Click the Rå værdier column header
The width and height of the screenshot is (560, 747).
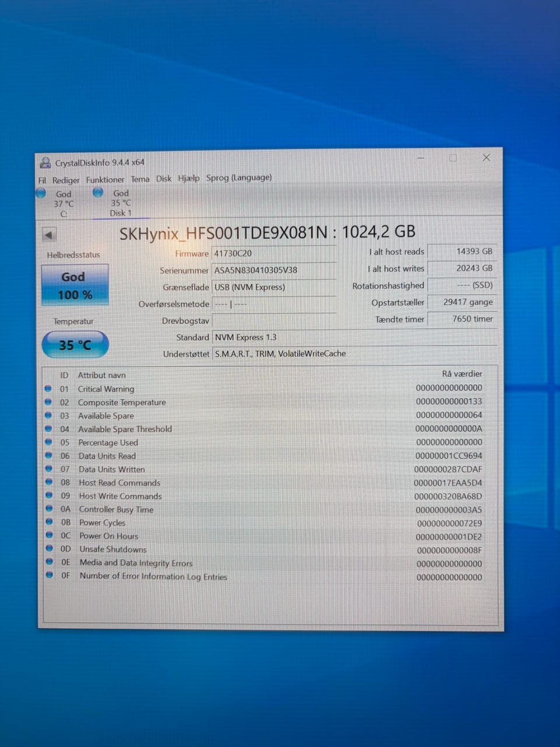click(x=462, y=373)
